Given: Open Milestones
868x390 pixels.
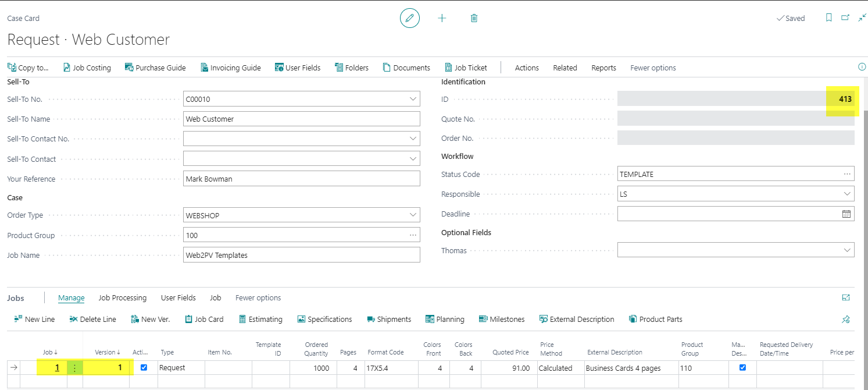Looking at the screenshot, I should tap(502, 319).
